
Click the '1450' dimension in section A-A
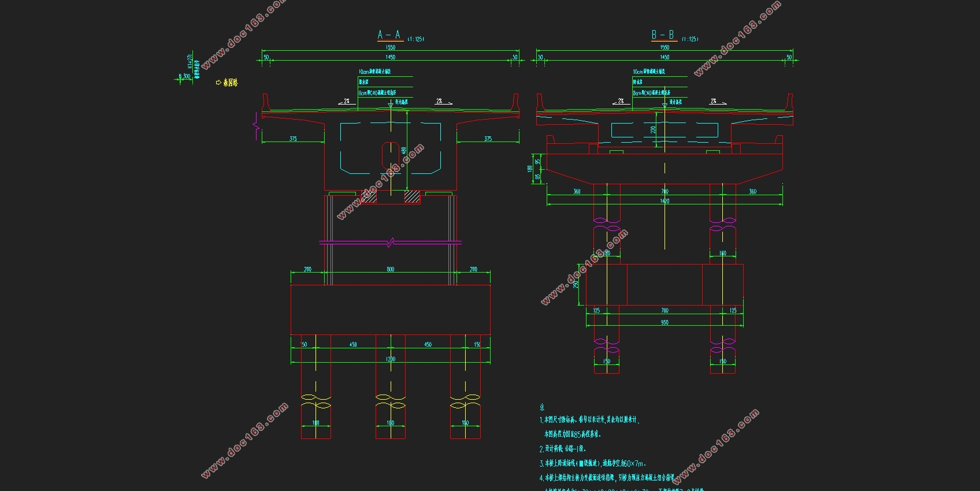pyautogui.click(x=391, y=57)
